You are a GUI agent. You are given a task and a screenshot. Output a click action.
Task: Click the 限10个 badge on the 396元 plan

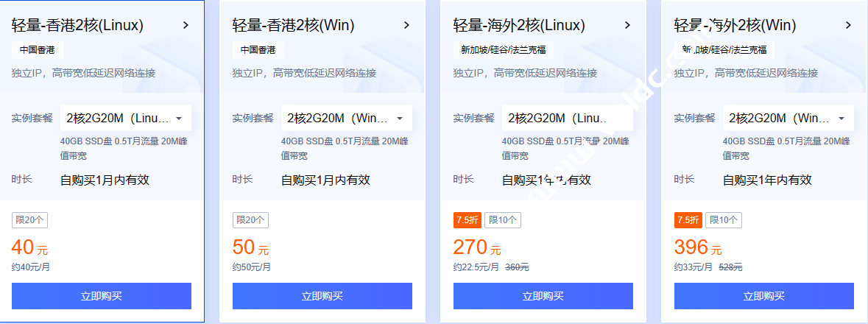(x=724, y=219)
